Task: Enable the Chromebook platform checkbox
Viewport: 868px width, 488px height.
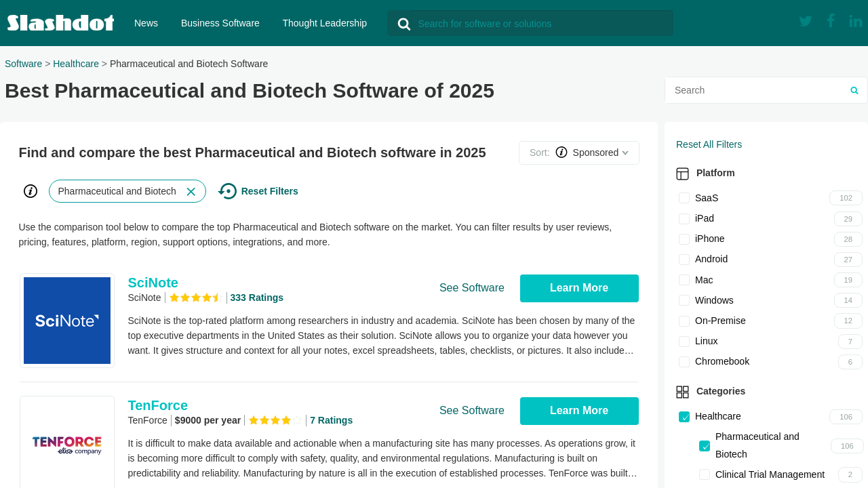Action: (684, 362)
